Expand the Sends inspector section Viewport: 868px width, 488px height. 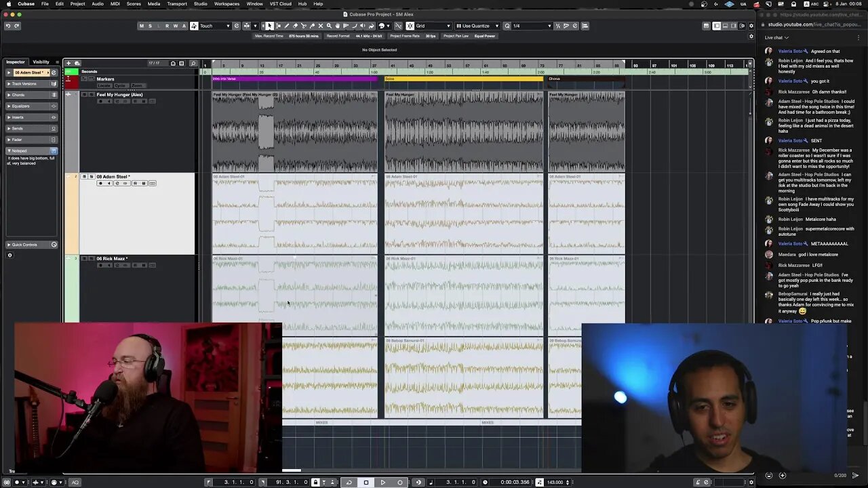point(31,128)
